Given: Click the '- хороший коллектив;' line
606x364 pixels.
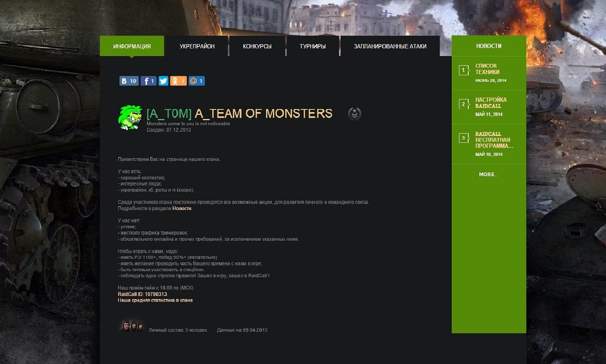Looking at the screenshot, I should 142,178.
